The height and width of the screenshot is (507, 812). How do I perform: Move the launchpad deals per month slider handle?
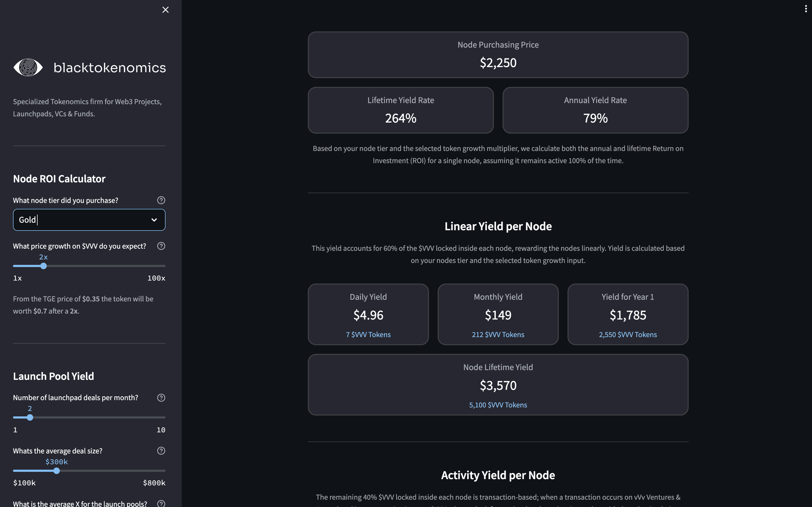pyautogui.click(x=30, y=417)
